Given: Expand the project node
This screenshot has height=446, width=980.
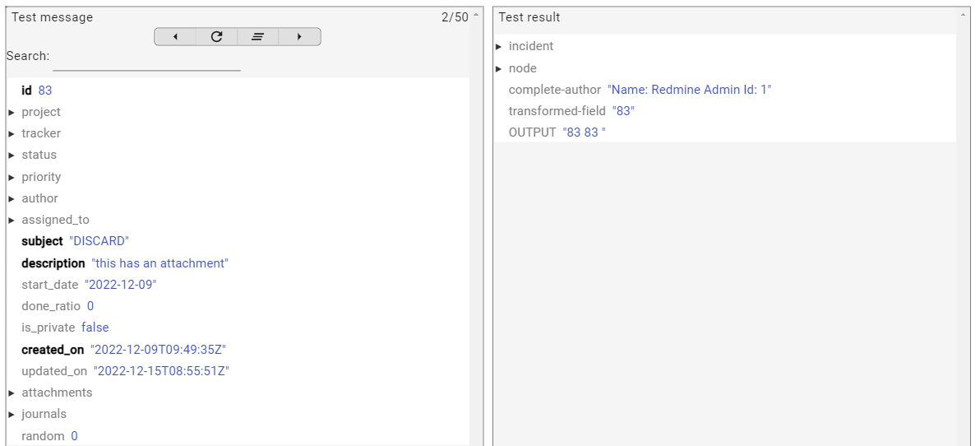Looking at the screenshot, I should pyautogui.click(x=12, y=112).
